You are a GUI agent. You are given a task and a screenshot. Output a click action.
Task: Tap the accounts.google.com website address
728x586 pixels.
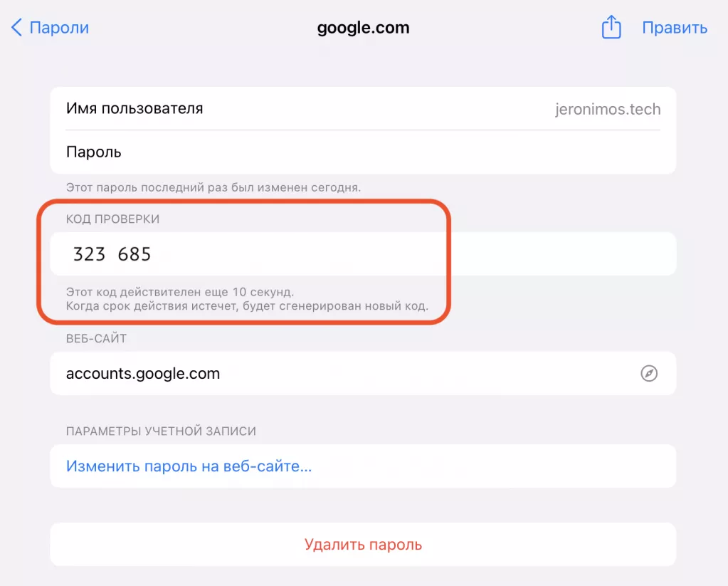click(143, 374)
